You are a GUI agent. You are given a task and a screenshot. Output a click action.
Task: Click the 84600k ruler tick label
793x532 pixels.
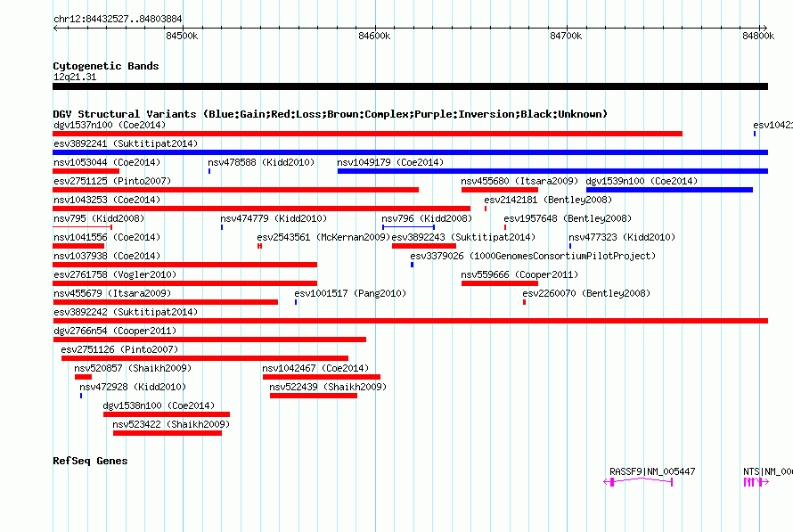[x=374, y=36]
